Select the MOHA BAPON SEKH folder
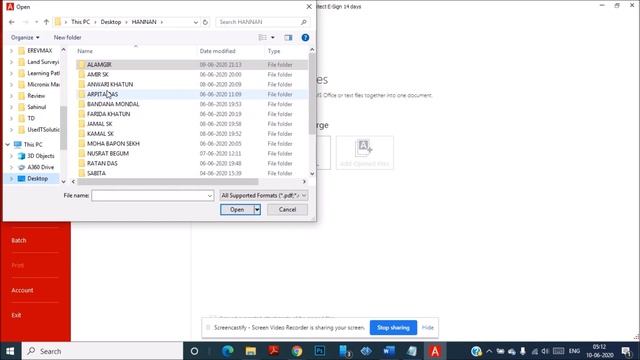 click(191, 144)
